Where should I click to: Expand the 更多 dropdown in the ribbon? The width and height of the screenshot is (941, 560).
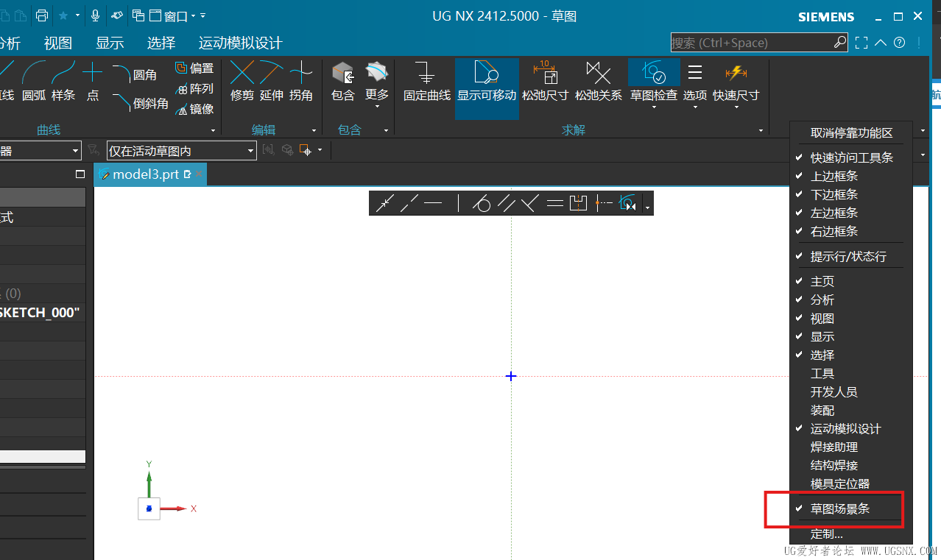click(x=377, y=106)
